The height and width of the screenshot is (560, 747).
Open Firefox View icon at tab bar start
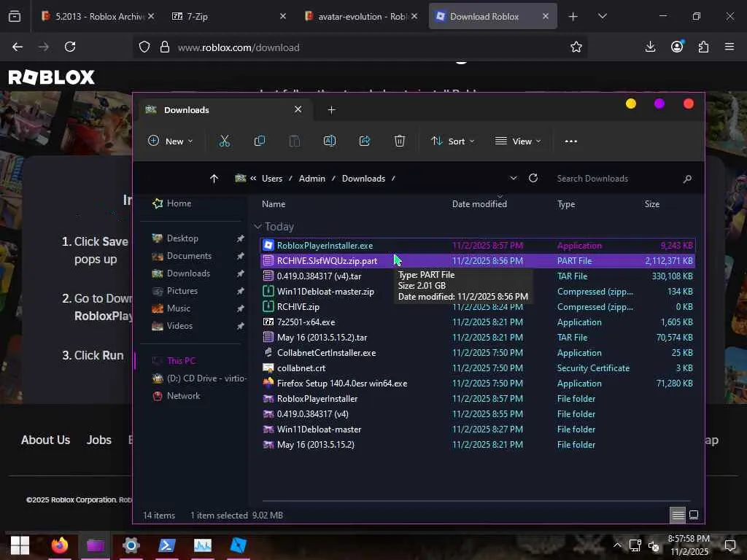(15, 17)
